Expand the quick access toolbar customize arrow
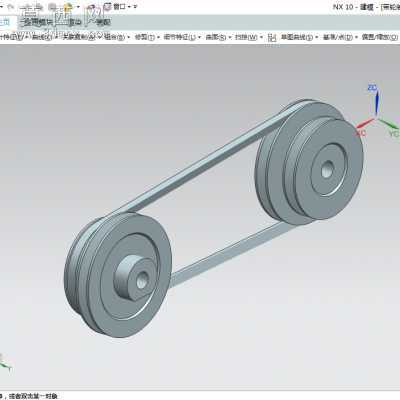400x400 pixels. (x=135, y=6)
